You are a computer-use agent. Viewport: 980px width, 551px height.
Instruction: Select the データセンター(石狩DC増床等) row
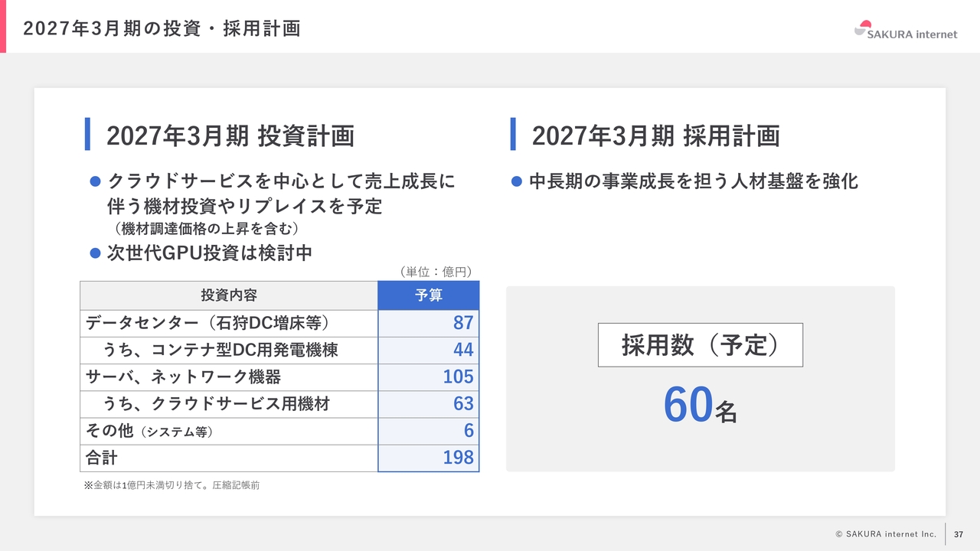[279, 323]
